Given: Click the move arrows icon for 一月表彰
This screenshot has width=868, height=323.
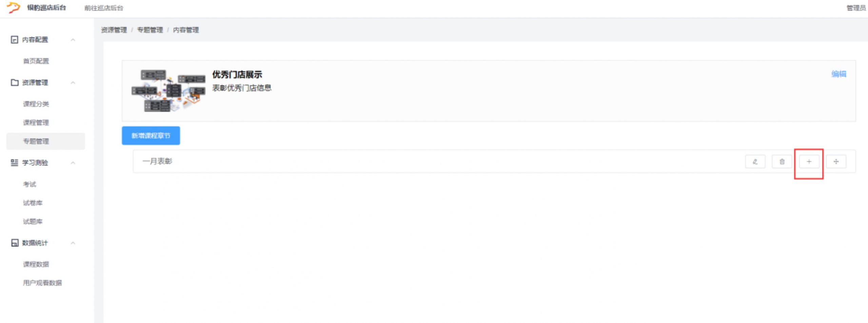Looking at the screenshot, I should 836,161.
